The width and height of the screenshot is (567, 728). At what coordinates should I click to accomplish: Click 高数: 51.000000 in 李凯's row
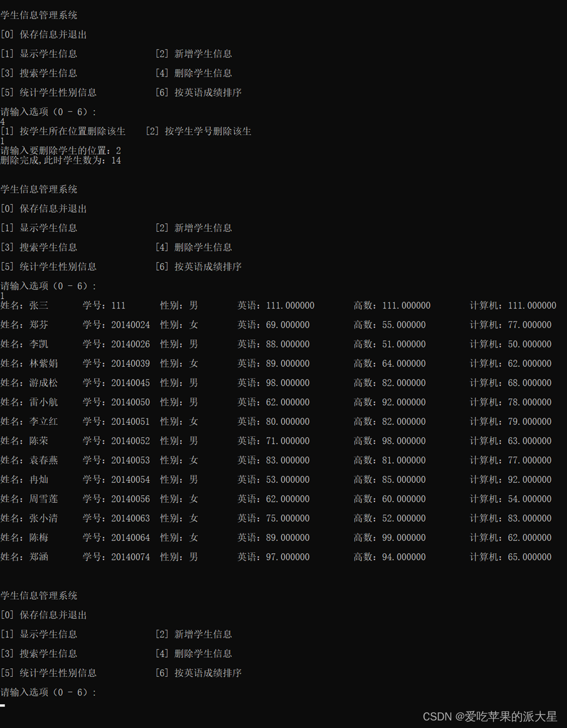[x=390, y=344]
